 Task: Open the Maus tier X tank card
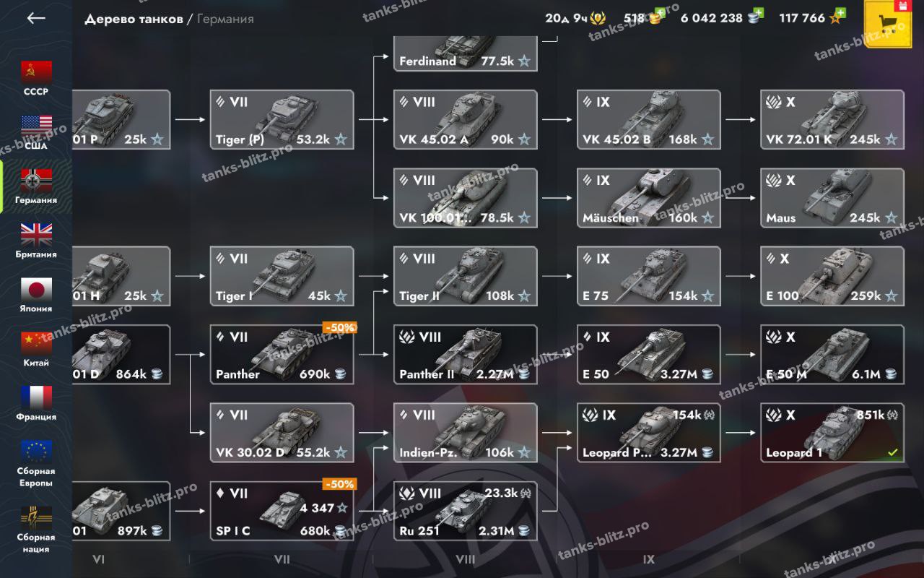coord(832,198)
